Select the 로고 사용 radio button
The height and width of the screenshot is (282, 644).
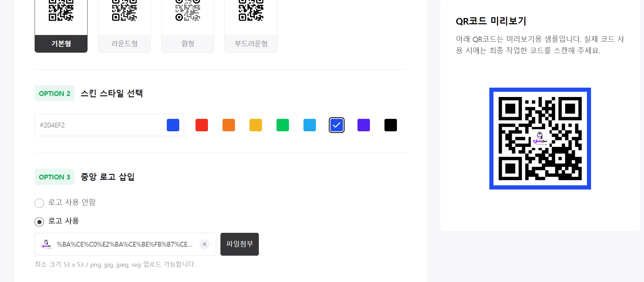click(39, 222)
